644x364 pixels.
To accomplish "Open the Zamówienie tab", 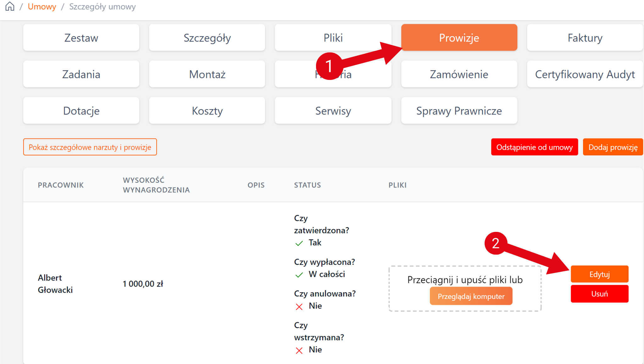I will 459,74.
